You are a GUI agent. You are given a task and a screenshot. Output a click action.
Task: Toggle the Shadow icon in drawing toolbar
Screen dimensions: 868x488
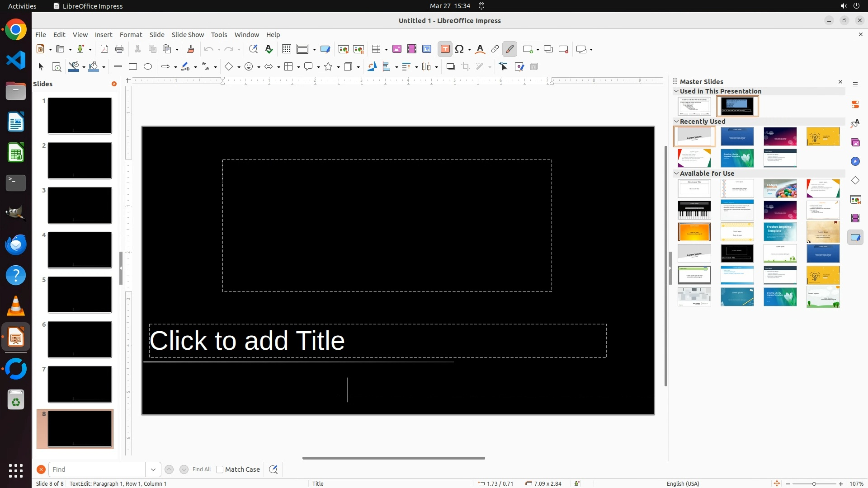pyautogui.click(x=450, y=66)
